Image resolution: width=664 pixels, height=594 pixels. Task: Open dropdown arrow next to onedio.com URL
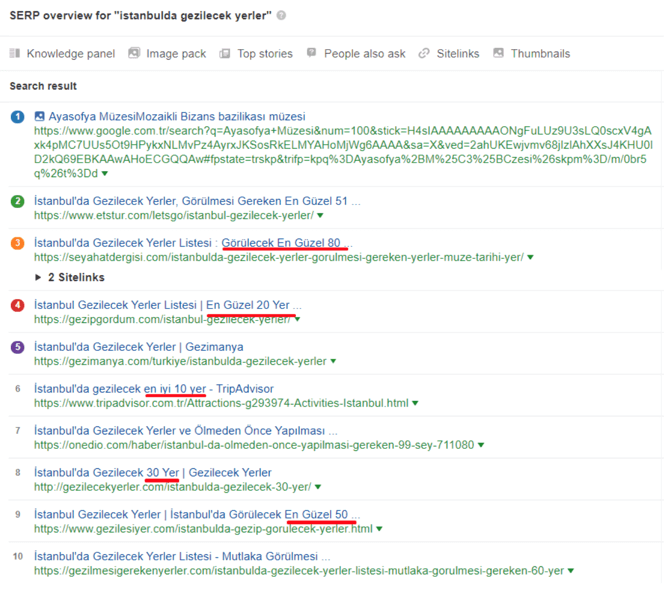coord(481,445)
